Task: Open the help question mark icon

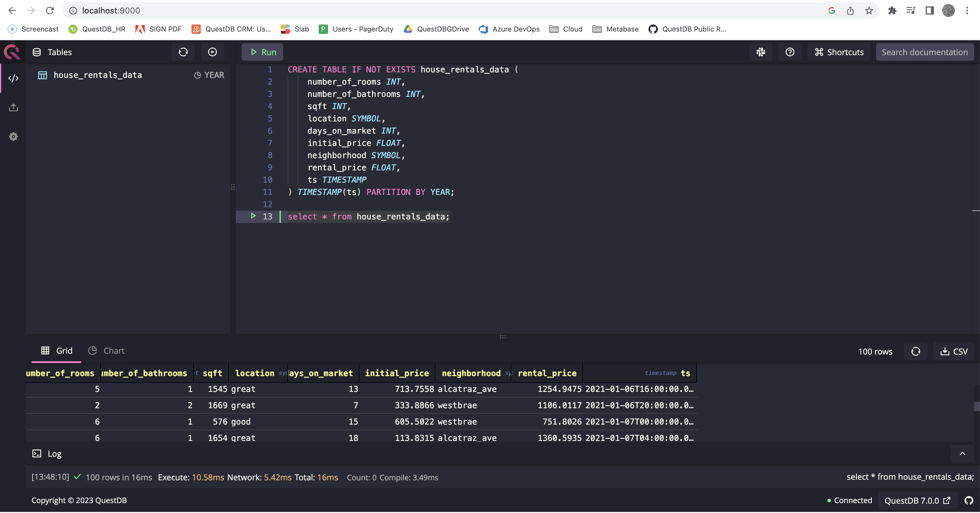Action: tap(790, 52)
